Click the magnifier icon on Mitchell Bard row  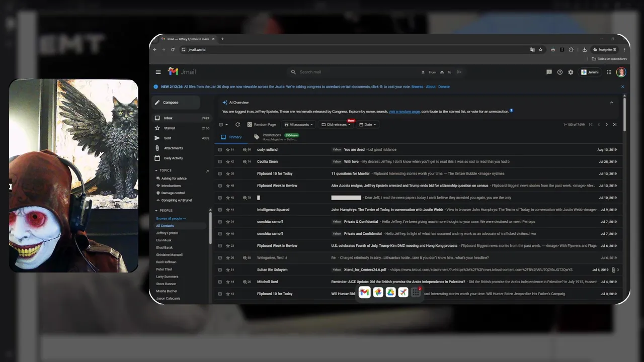[245, 282]
